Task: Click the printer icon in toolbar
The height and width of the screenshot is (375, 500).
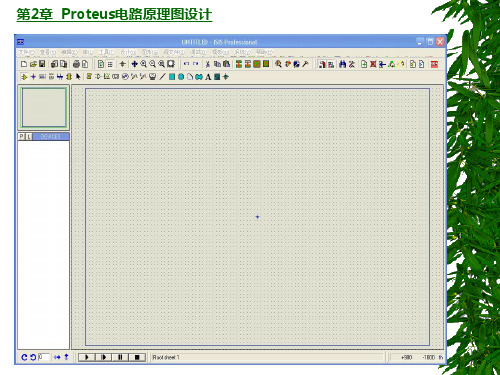Action: (x=76, y=64)
